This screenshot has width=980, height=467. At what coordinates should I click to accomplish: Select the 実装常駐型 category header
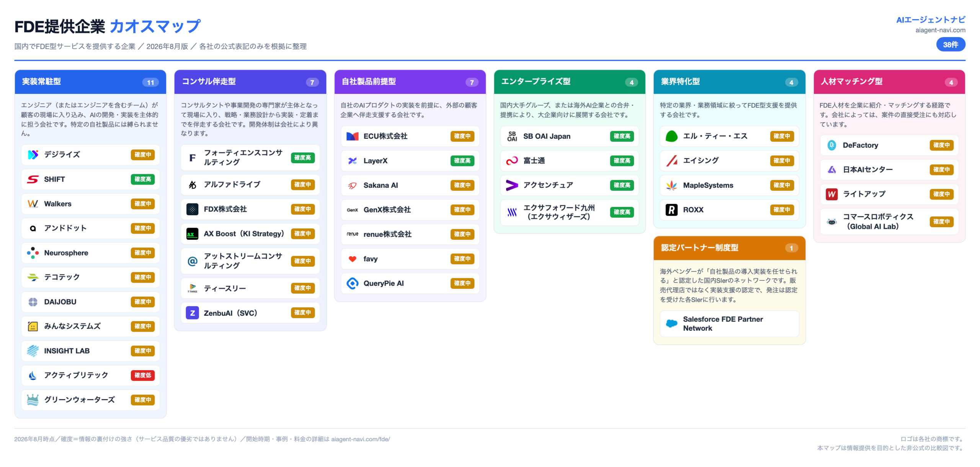pos(90,82)
